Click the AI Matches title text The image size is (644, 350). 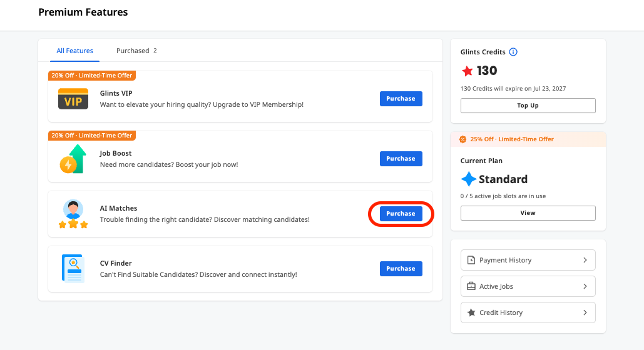click(x=119, y=208)
